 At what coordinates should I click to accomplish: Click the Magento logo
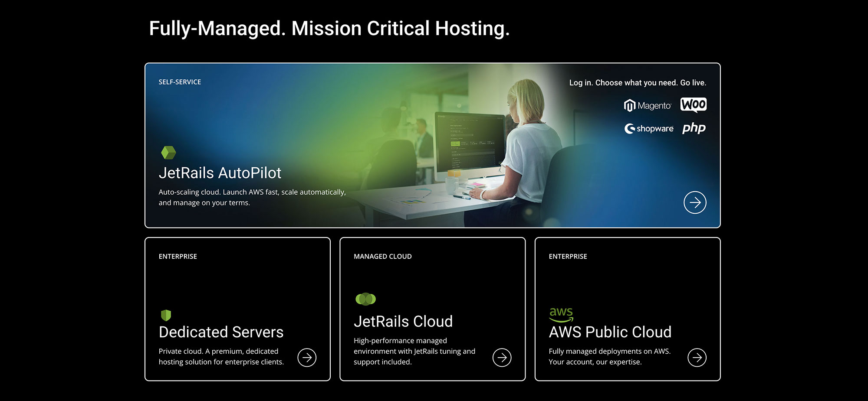(x=648, y=105)
